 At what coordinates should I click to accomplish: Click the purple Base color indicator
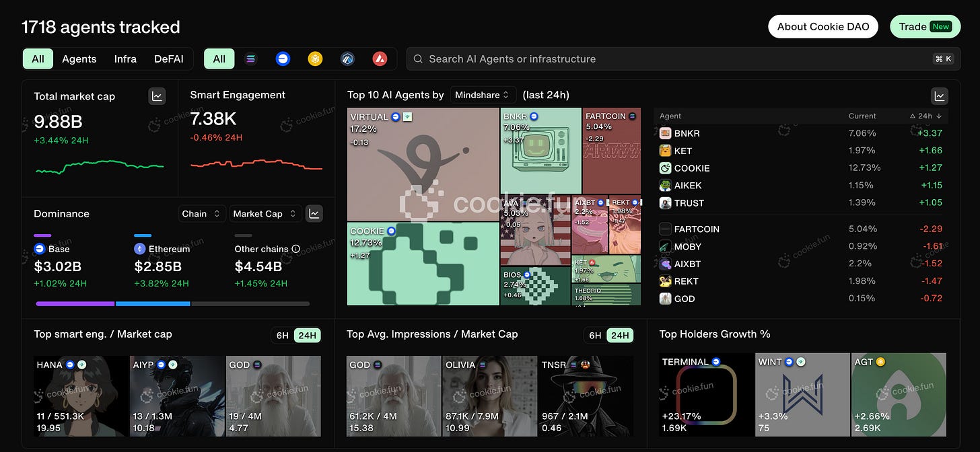coord(42,235)
